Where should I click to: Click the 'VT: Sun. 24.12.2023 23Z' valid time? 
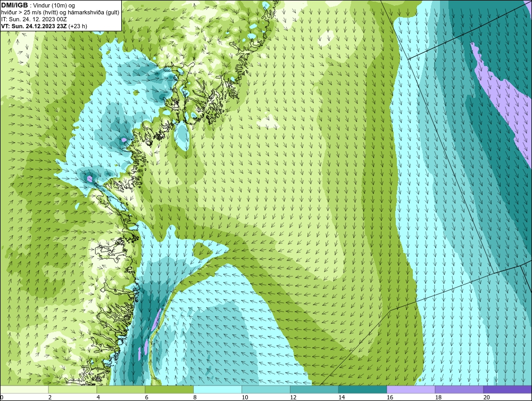pos(34,26)
